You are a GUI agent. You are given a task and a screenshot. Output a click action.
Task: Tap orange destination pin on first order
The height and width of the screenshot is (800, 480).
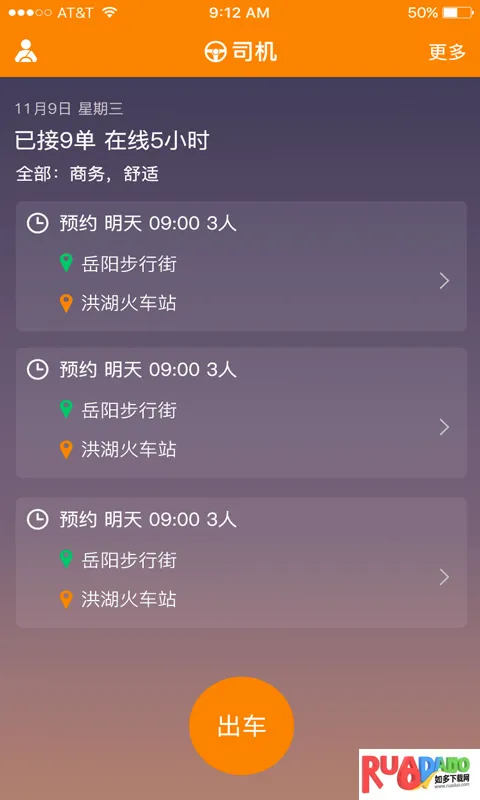coord(66,303)
